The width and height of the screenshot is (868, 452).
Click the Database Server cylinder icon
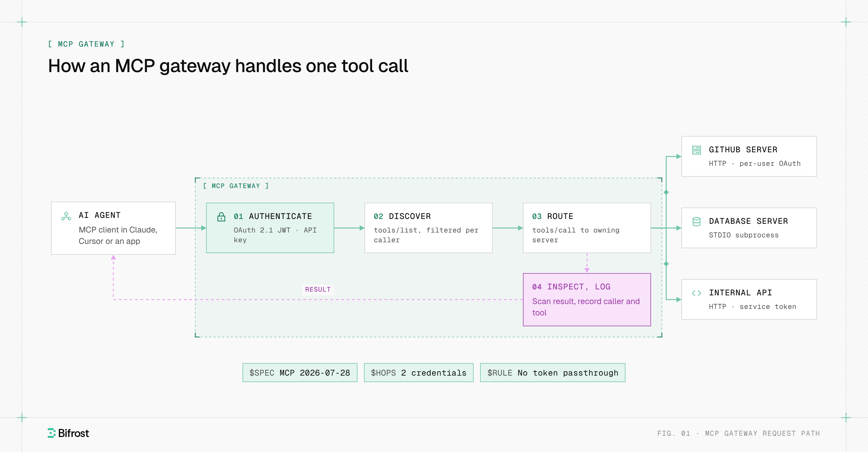(x=696, y=221)
